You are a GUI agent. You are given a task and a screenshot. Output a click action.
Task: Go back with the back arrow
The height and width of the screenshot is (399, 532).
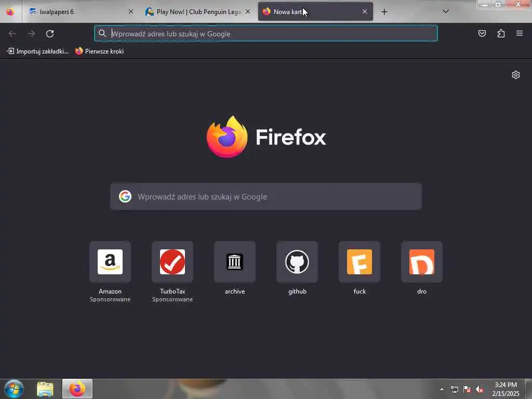tap(12, 34)
